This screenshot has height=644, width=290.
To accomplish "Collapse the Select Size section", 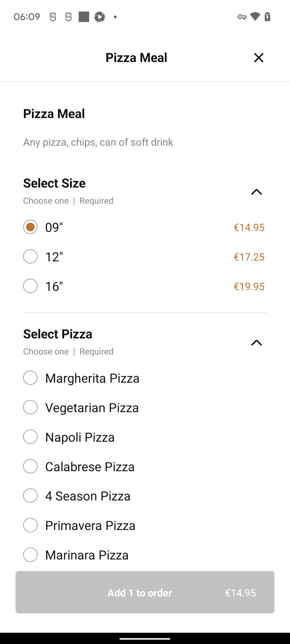I will tap(256, 192).
